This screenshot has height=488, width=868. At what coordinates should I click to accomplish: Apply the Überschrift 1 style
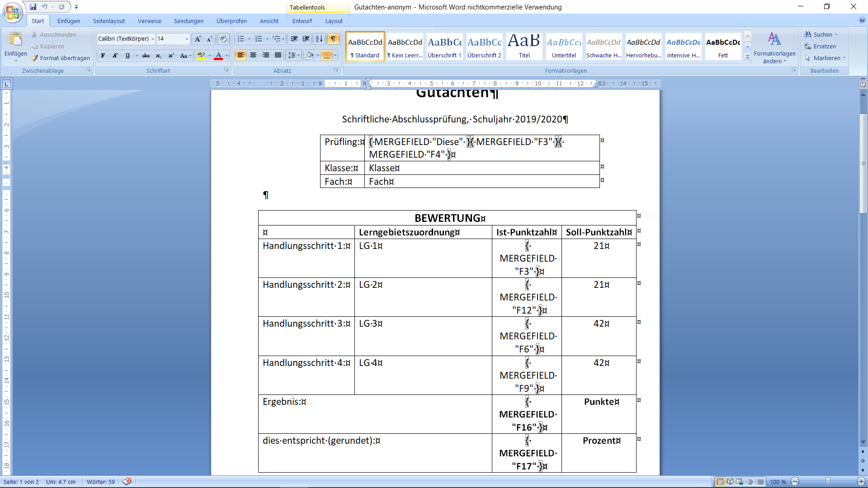pyautogui.click(x=444, y=46)
